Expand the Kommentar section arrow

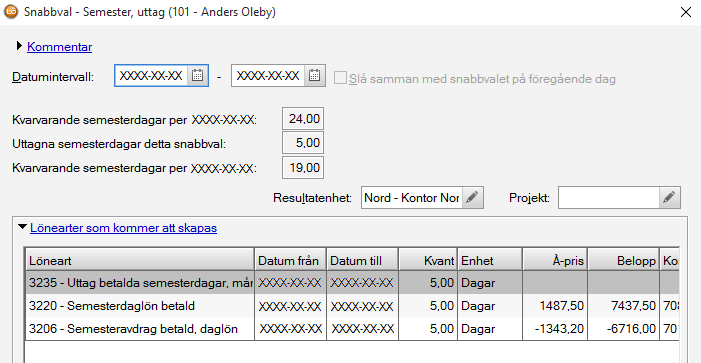[x=19, y=46]
